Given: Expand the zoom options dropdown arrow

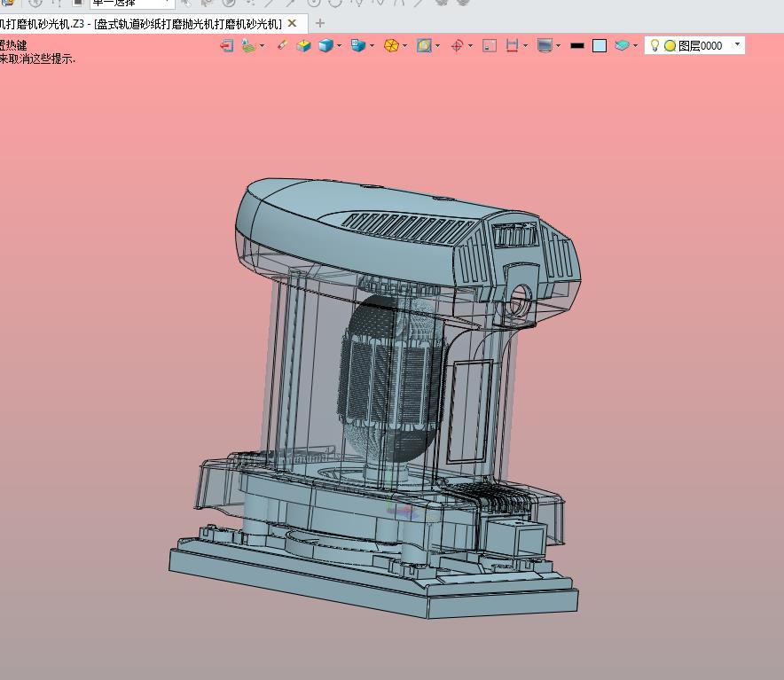Looking at the screenshot, I should [x=438, y=46].
